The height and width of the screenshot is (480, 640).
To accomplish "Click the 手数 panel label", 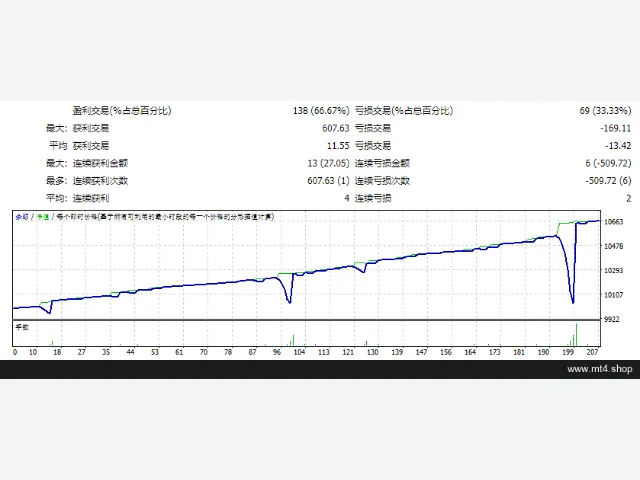I will click(22, 327).
